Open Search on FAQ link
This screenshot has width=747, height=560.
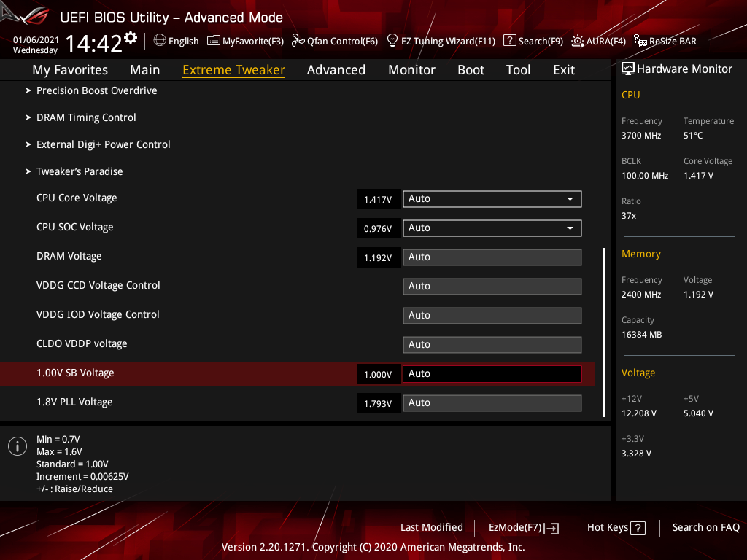coord(705,528)
